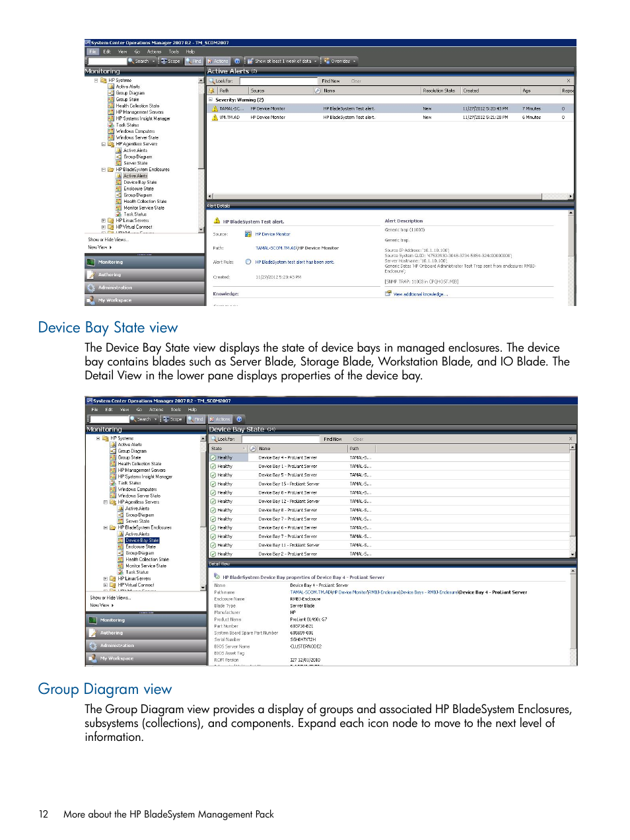Open Tools menu in Active Alerts window
This screenshot has height=840, width=630.
[174, 52]
